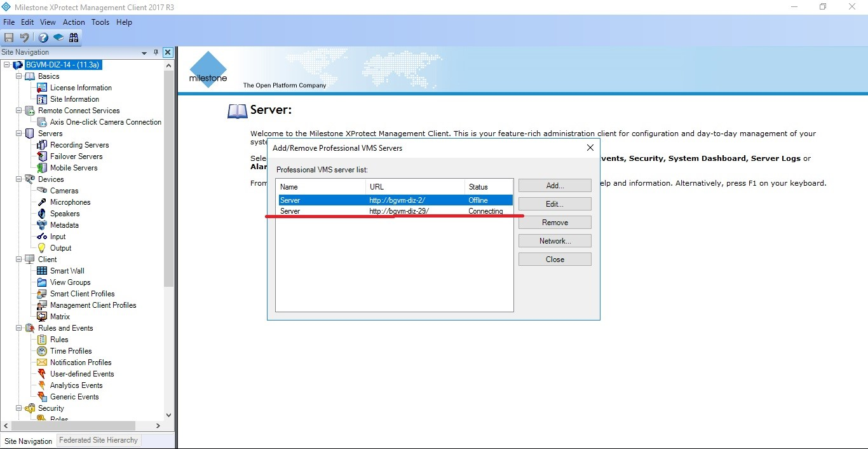Collapse the Rules and Events node
Screen dimensions: 868x449
tap(19, 328)
